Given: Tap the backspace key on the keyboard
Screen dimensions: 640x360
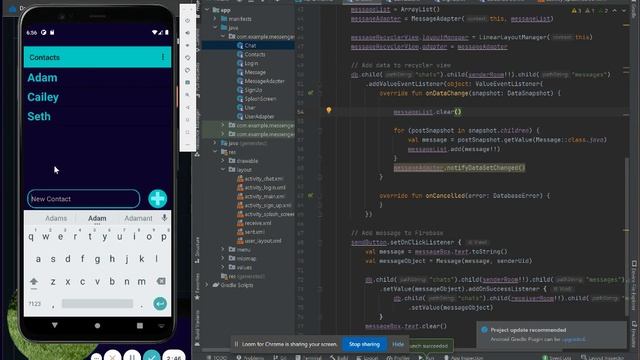Looking at the screenshot, I should point(161,281).
